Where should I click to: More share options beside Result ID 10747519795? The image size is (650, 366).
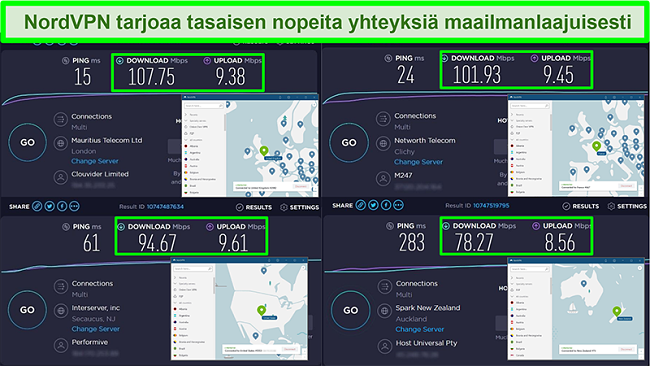coord(398,205)
